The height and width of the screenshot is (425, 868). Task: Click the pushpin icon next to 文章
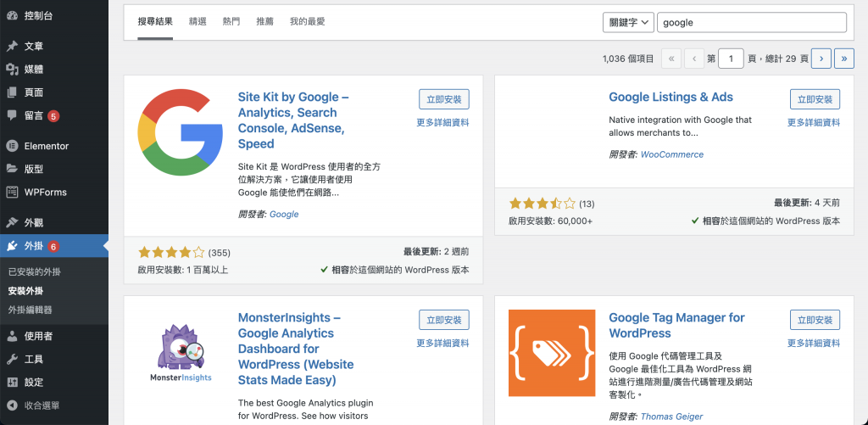click(x=12, y=46)
